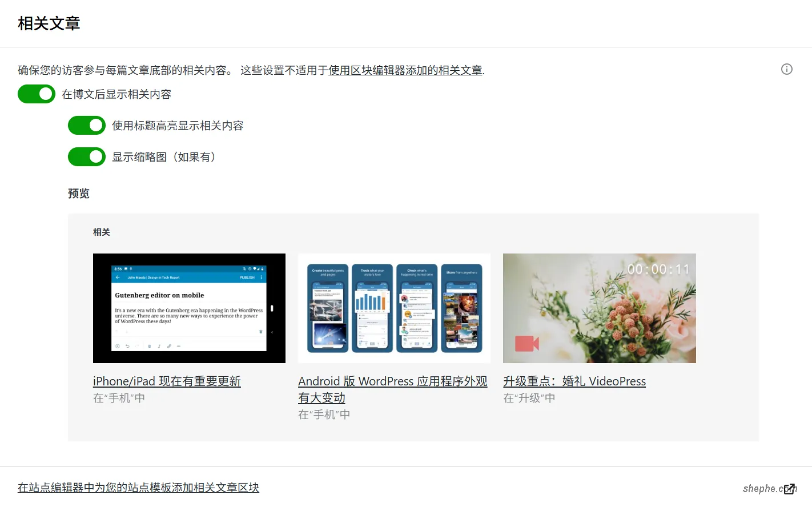Click the Gutenberg editor preview thumbnail

point(189,308)
